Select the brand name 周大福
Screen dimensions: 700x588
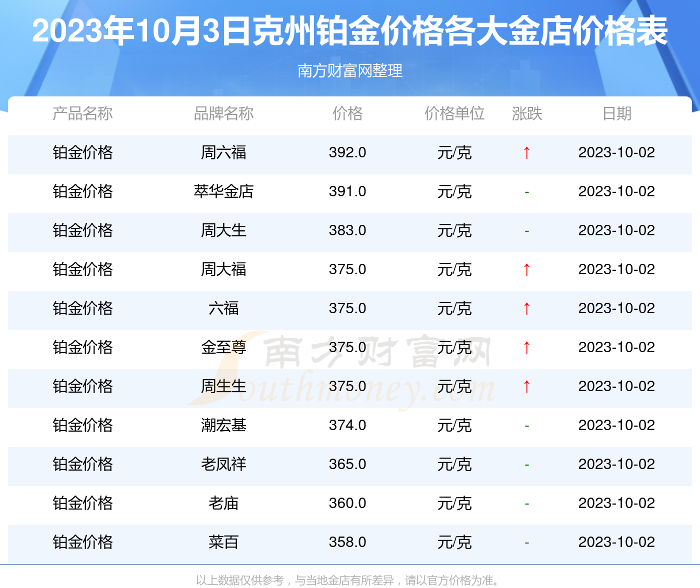(x=223, y=270)
